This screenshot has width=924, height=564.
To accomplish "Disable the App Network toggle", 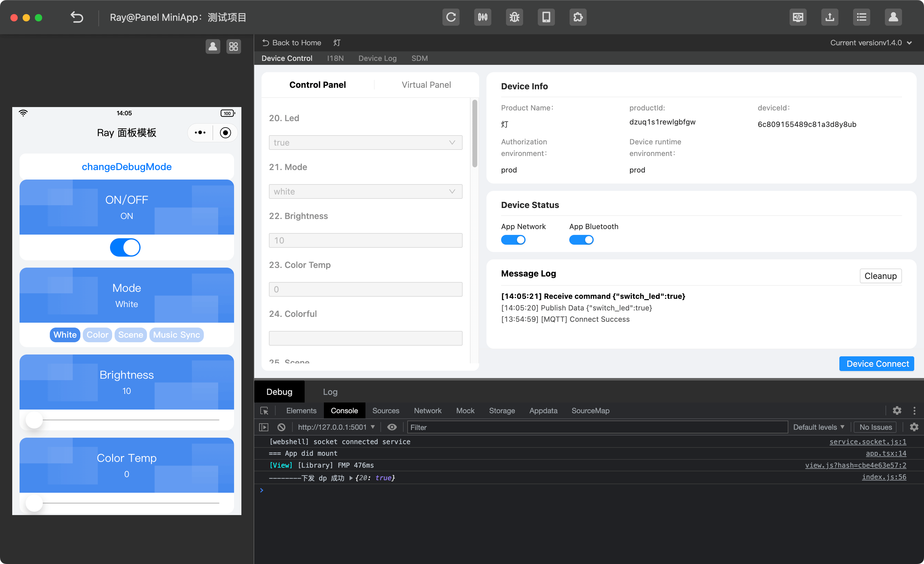I will [513, 240].
